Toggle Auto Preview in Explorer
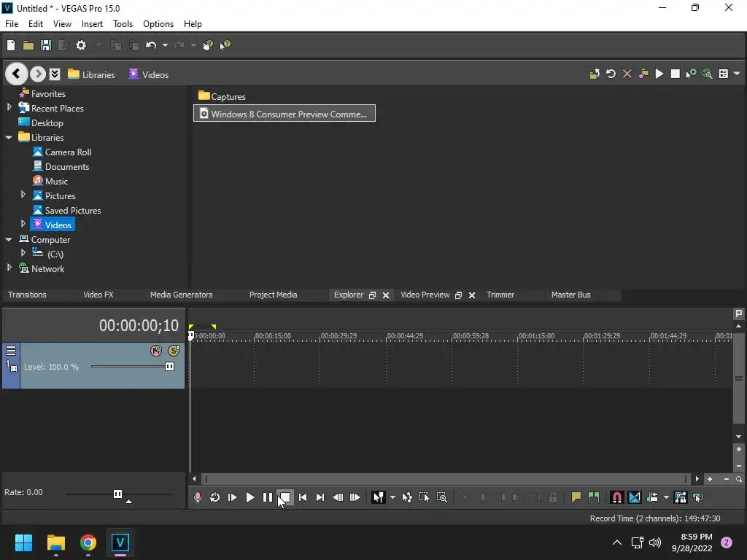 click(691, 74)
